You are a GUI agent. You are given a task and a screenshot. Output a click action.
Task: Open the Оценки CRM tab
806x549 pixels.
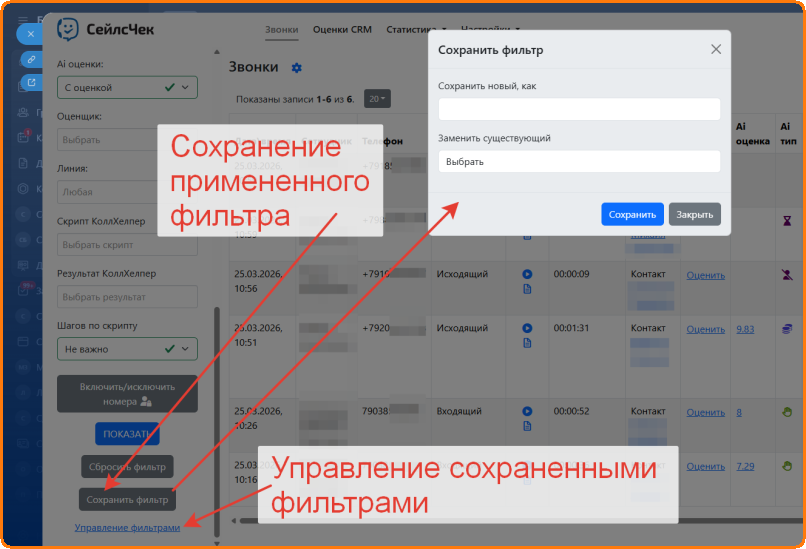[x=342, y=29]
